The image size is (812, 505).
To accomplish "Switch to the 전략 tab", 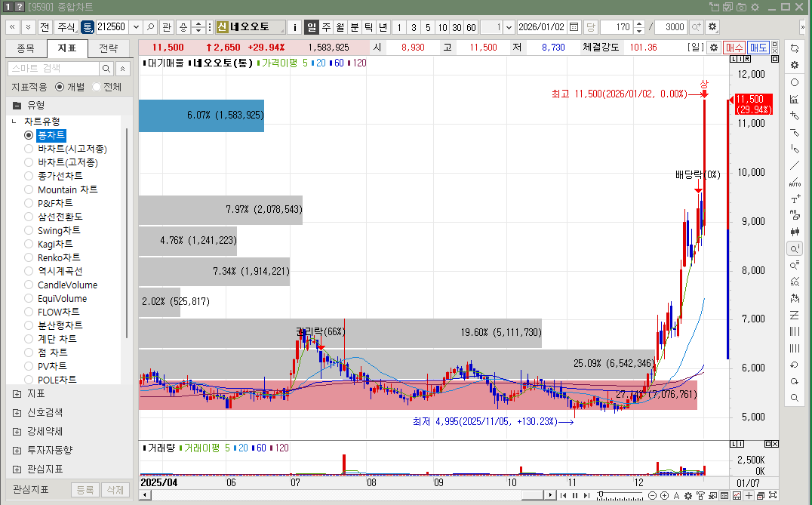I will (109, 48).
